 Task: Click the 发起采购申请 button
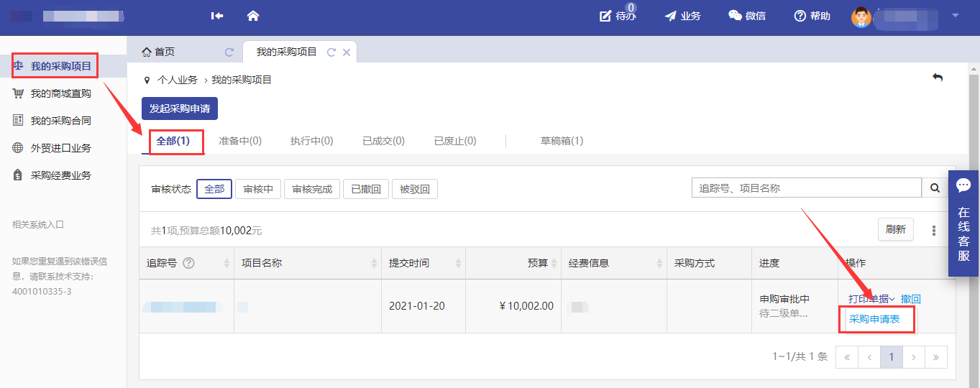pyautogui.click(x=179, y=108)
